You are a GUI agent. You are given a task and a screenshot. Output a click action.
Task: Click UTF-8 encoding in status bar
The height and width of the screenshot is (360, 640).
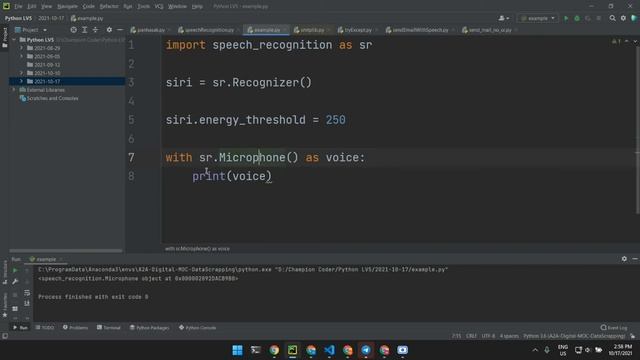click(488, 336)
